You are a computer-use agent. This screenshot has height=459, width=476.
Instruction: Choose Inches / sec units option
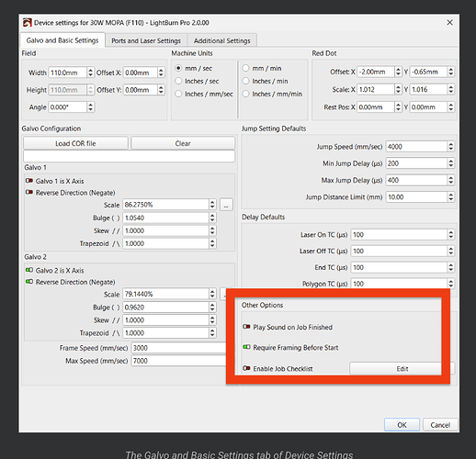(178, 81)
